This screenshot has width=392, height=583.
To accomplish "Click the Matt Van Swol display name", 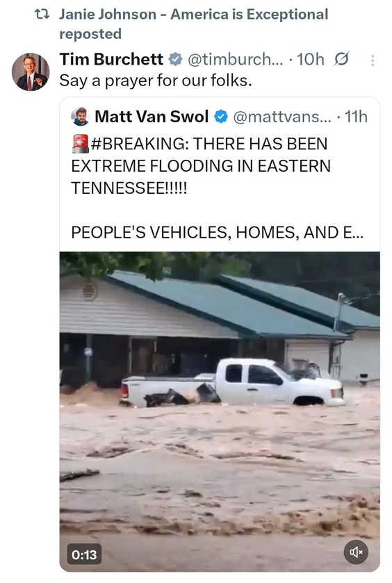I will pos(152,117).
